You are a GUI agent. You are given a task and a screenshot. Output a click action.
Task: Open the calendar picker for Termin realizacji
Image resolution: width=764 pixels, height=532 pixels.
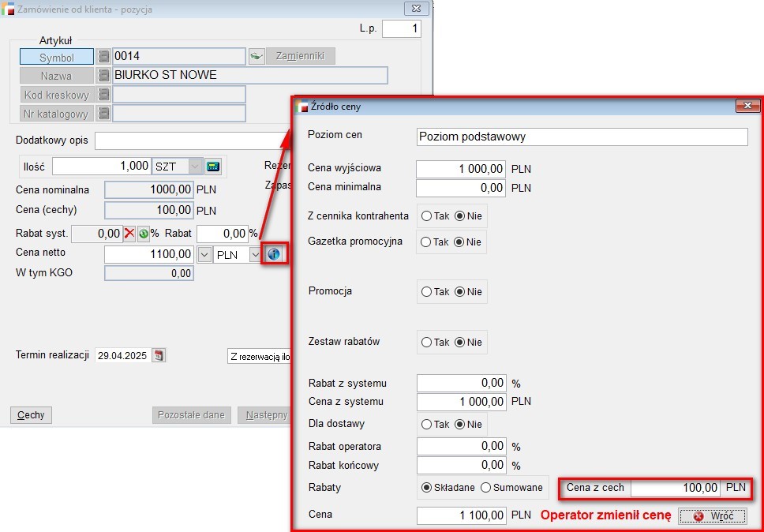tap(159, 355)
